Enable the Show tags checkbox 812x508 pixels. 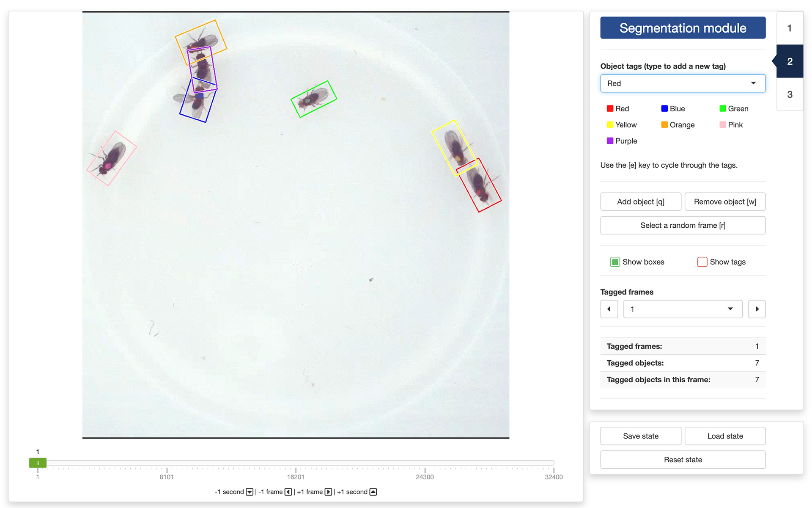pyautogui.click(x=702, y=262)
